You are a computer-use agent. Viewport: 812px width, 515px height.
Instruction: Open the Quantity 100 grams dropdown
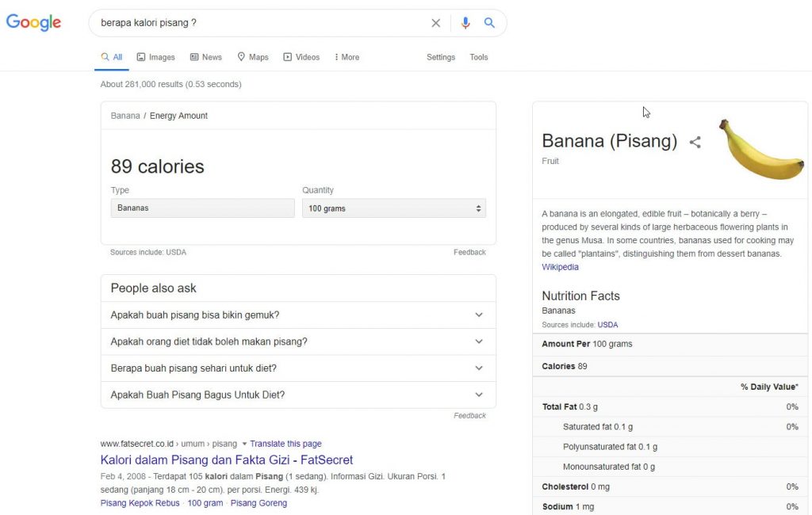(x=394, y=208)
